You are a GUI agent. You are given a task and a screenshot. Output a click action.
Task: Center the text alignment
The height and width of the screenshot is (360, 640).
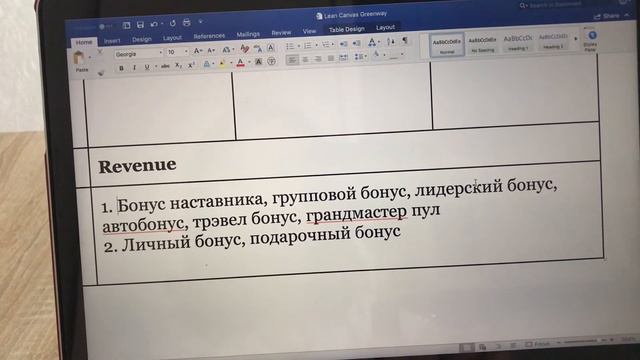(x=305, y=60)
